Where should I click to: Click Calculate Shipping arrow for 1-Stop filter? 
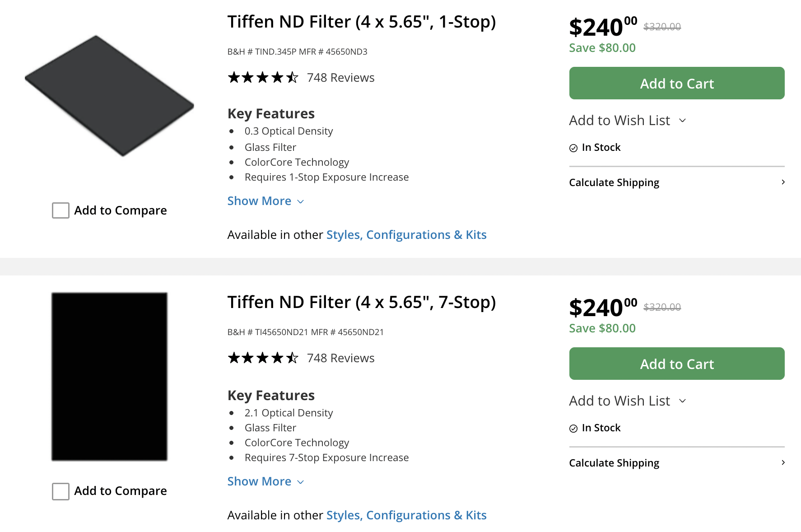[783, 182]
